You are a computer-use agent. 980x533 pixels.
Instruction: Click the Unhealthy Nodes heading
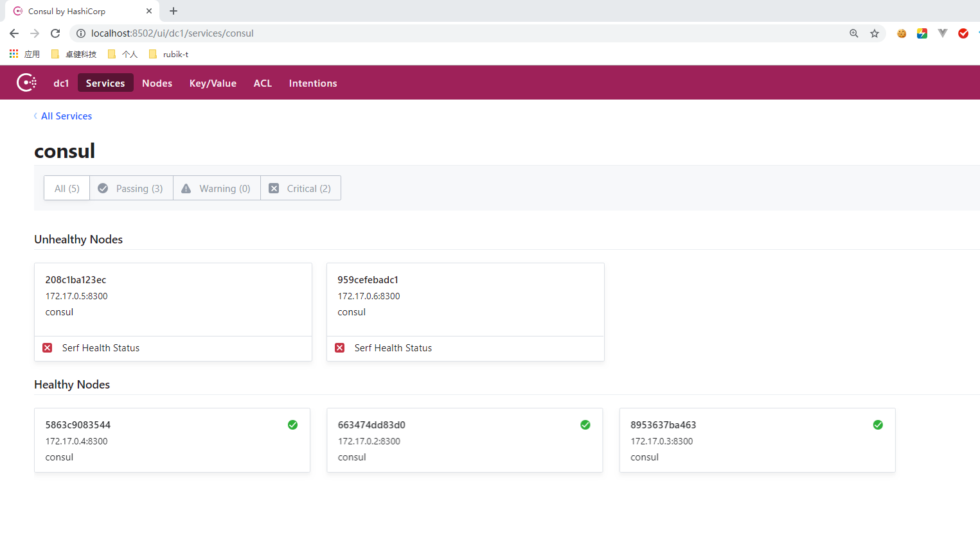click(x=78, y=240)
